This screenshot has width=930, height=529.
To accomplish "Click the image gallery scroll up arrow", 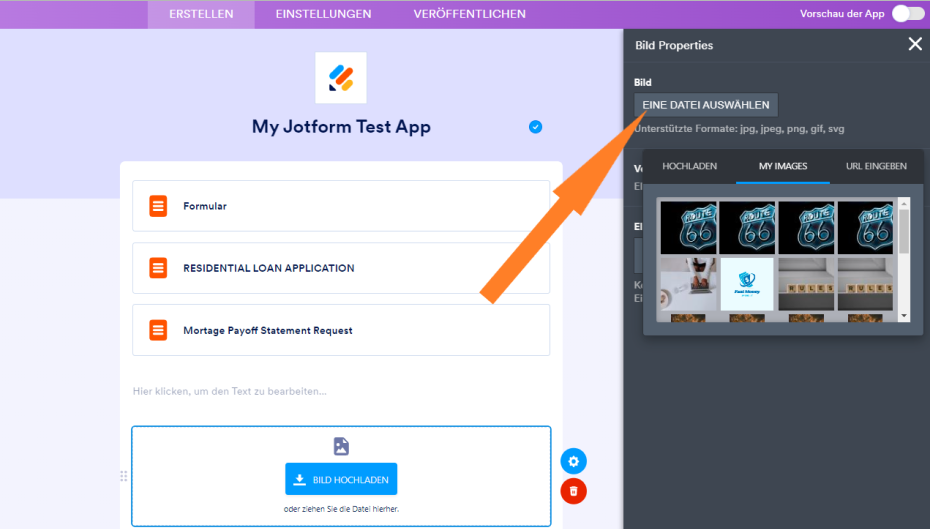I will click(904, 204).
